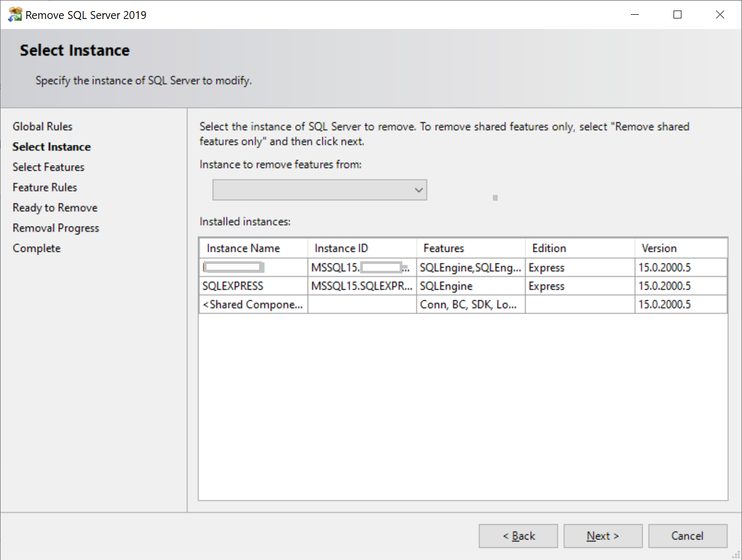The height and width of the screenshot is (560, 742).
Task: Minimize the Remove SQL Server window
Action: (x=635, y=15)
